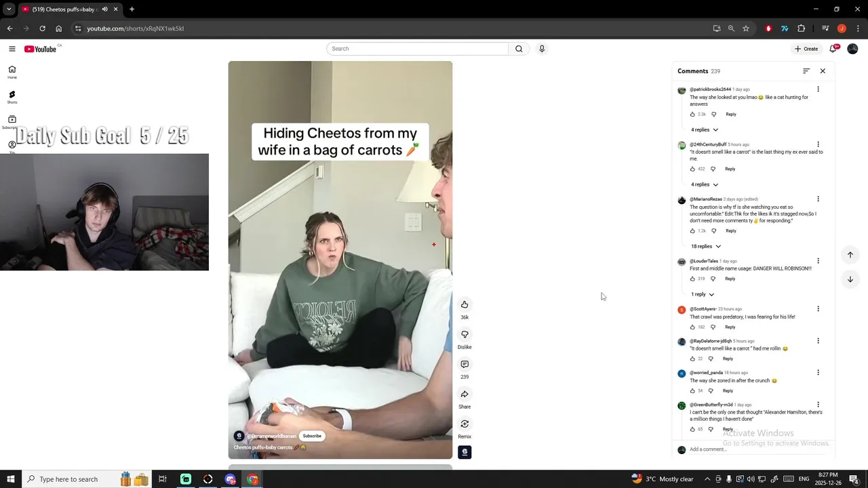Viewport: 868px width, 488px height.
Task: Go back in browser history
Action: pos(9,28)
